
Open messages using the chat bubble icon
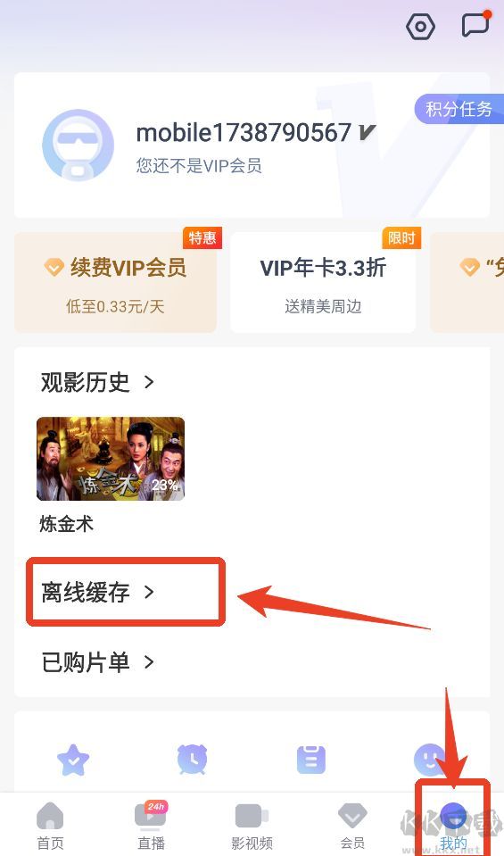tap(475, 23)
